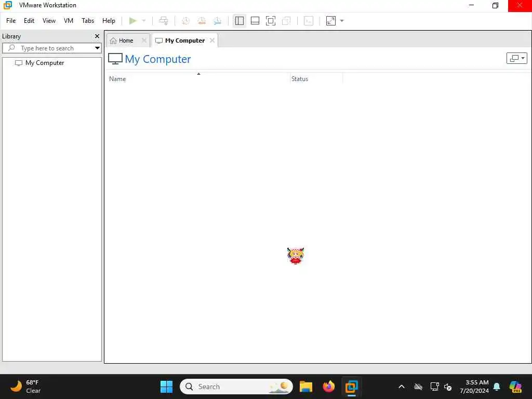The height and width of the screenshot is (399, 532).
Task: Expand the power options dropdown arrow
Action: (x=144, y=21)
